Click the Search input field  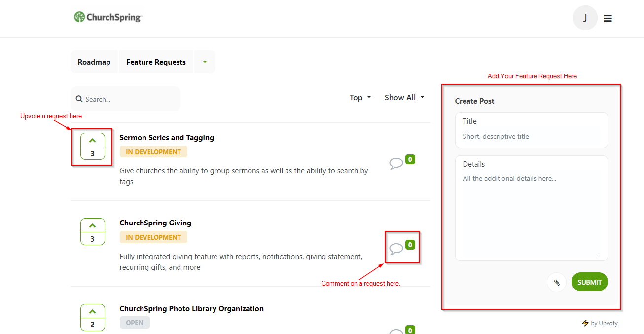pyautogui.click(x=126, y=99)
